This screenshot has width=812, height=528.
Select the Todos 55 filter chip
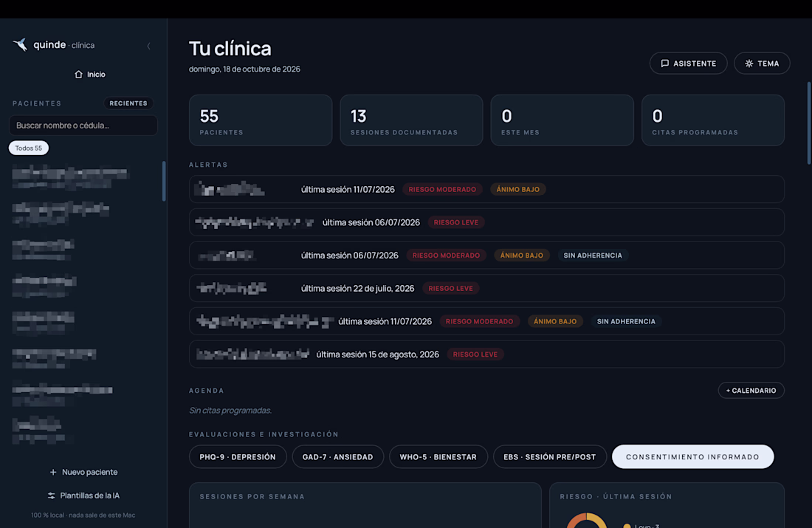[29, 148]
